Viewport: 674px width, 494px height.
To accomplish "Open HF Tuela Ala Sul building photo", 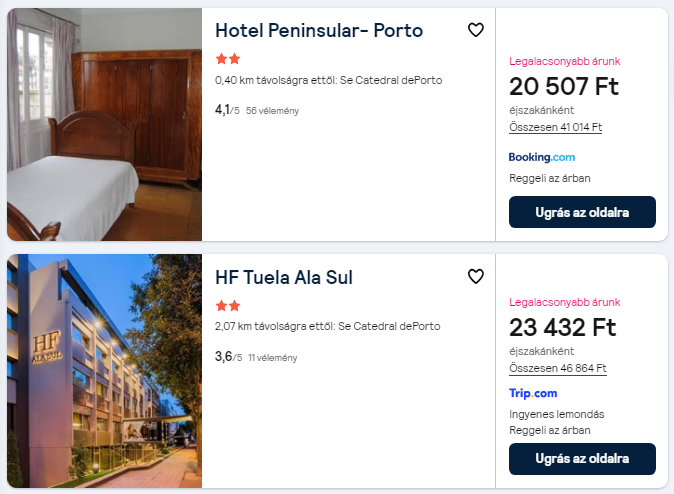I will 104,371.
